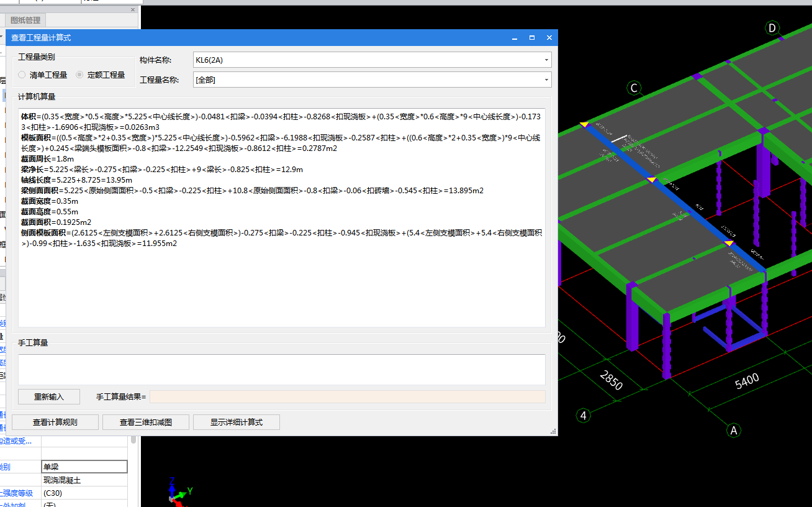
Task: Click the dialog resize grip corner
Action: click(x=553, y=431)
